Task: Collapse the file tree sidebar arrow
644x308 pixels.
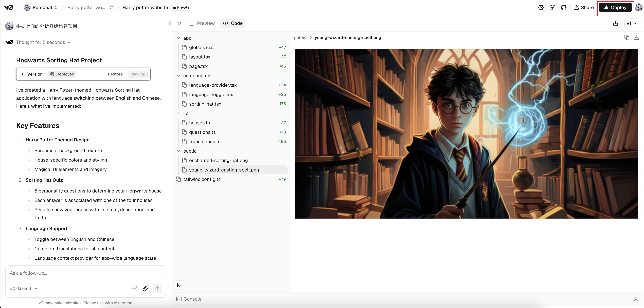Action: 180,285
